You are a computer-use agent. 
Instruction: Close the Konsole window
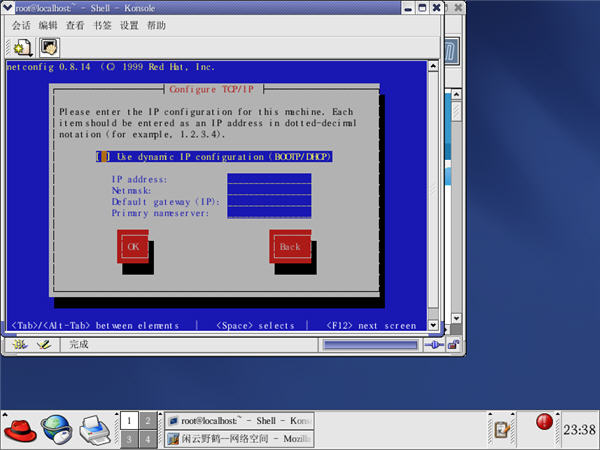436,8
